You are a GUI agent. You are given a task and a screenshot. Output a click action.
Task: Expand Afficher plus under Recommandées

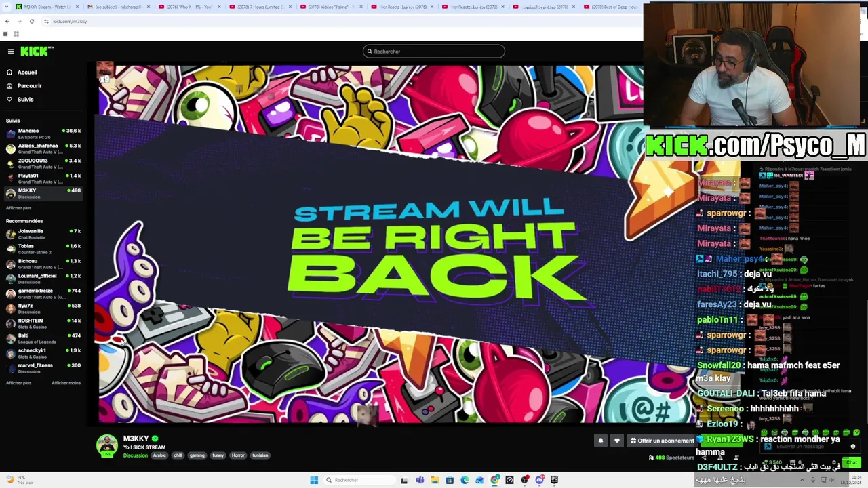coord(18,383)
